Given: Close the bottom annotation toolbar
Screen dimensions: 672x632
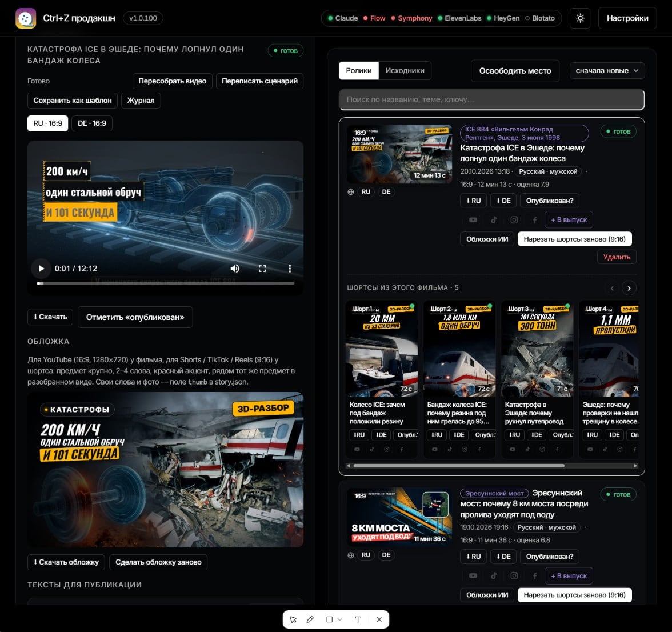Looking at the screenshot, I should (x=379, y=619).
